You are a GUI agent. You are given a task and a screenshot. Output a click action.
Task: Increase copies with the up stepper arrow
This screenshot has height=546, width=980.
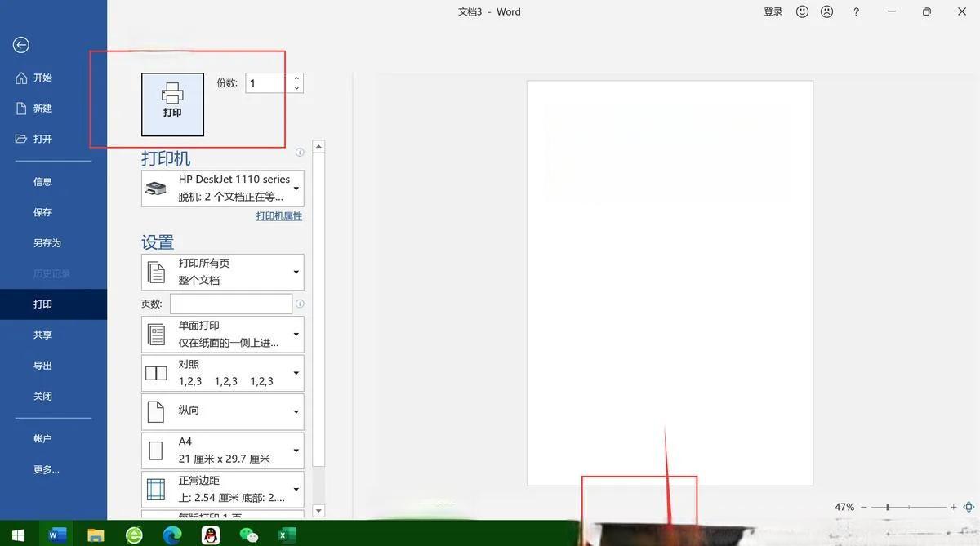coord(296,78)
